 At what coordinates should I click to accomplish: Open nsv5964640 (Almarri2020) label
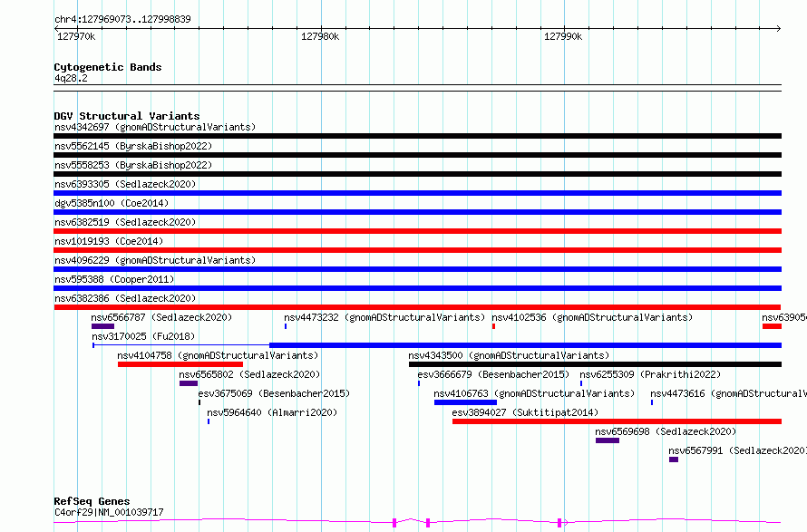(x=272, y=412)
